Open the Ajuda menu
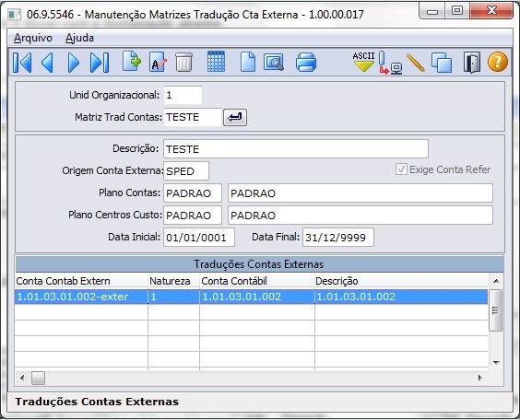 click(79, 38)
